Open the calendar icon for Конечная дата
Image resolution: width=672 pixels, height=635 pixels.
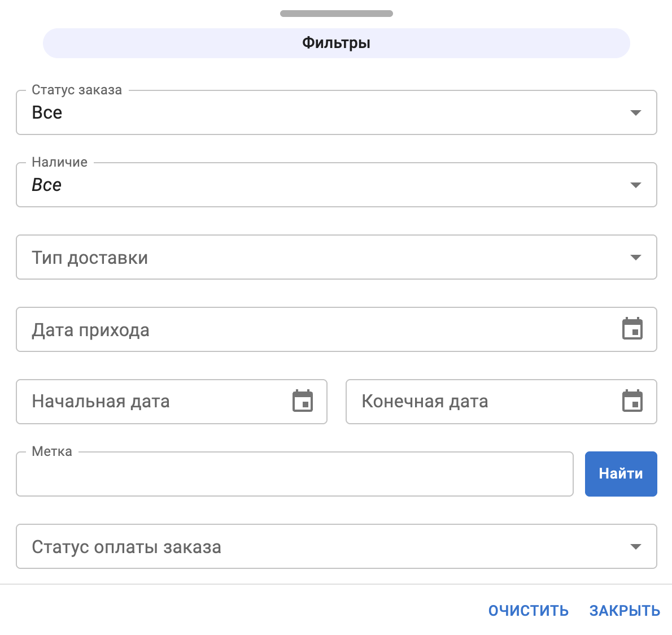(x=634, y=402)
